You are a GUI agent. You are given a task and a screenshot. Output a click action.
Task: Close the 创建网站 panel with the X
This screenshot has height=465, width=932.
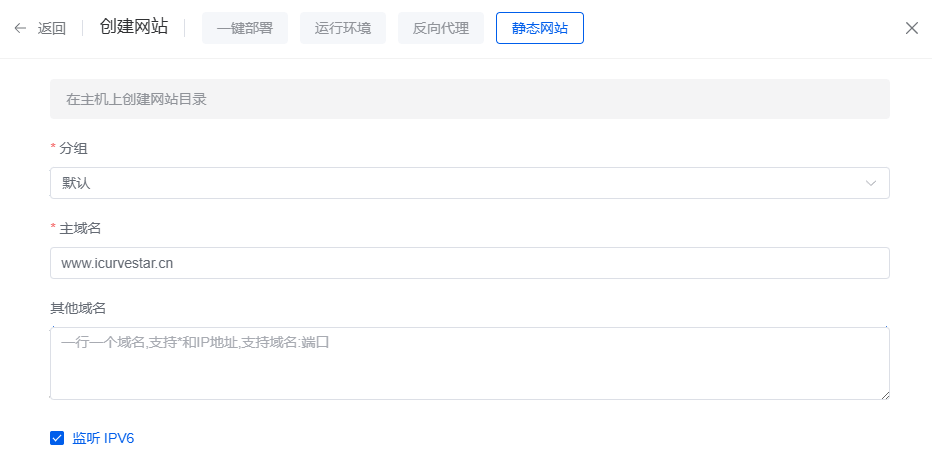click(911, 28)
